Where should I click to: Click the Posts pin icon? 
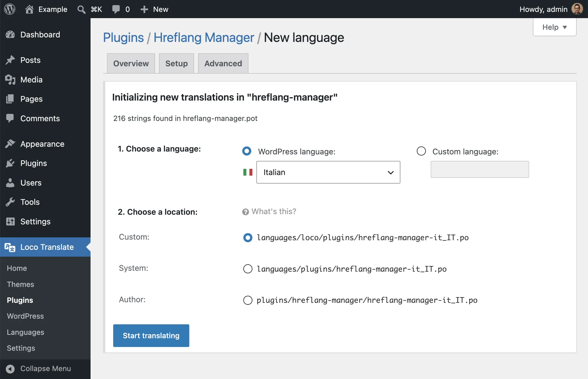[10, 60]
